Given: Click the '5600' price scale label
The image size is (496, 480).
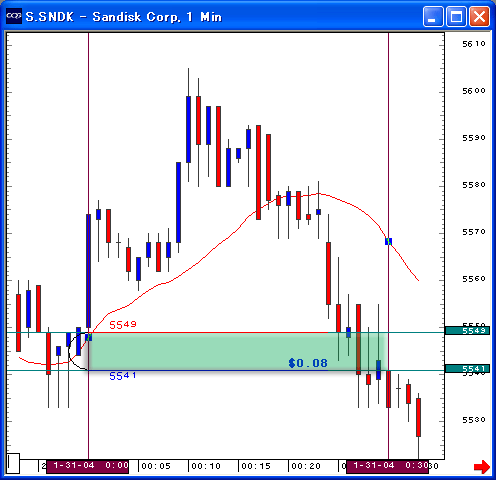Looking at the screenshot, I should pos(474,91).
